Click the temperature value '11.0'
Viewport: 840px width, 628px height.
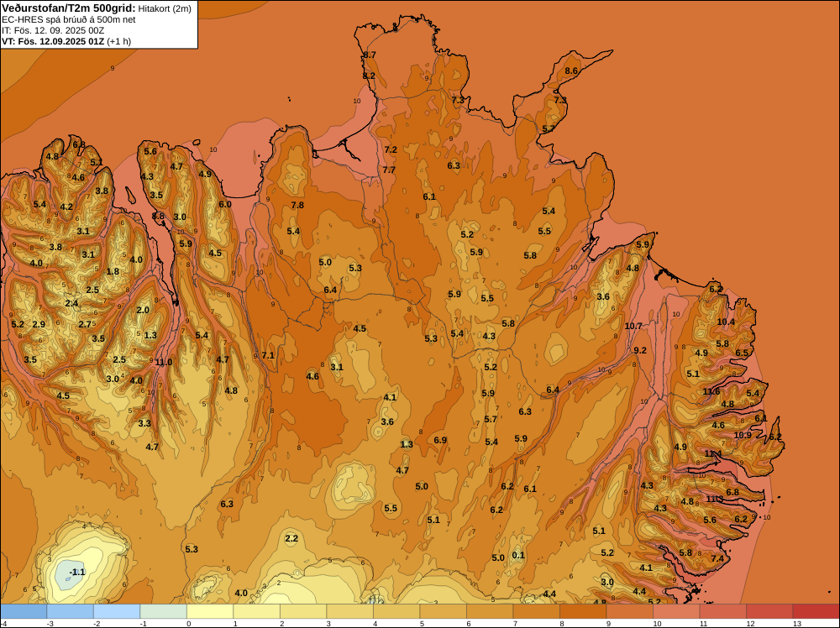164,362
